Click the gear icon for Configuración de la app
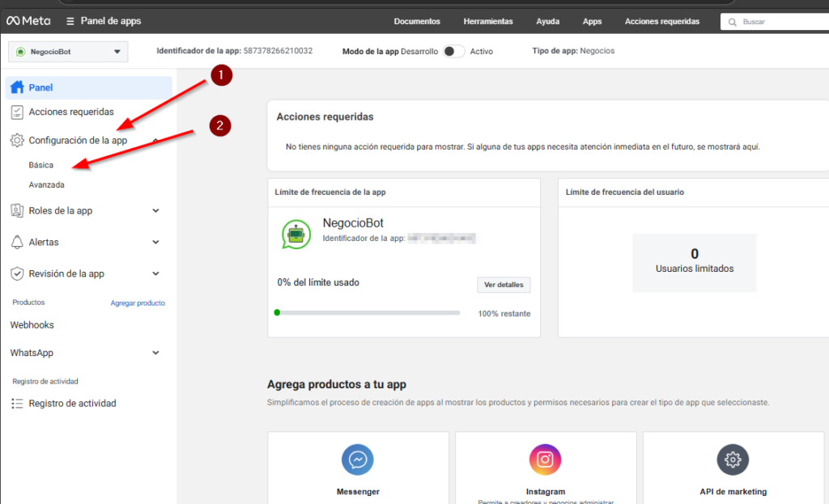This screenshot has height=504, width=829. (x=17, y=141)
